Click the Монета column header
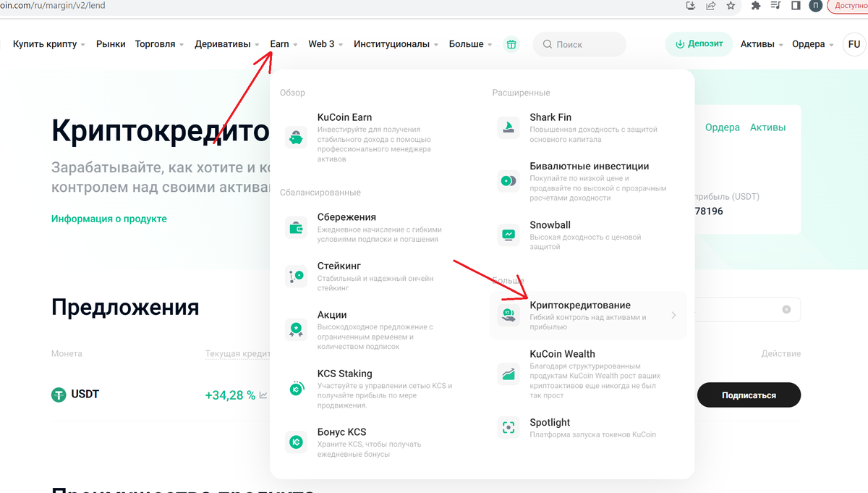Image resolution: width=868 pixels, height=493 pixels. 67,354
